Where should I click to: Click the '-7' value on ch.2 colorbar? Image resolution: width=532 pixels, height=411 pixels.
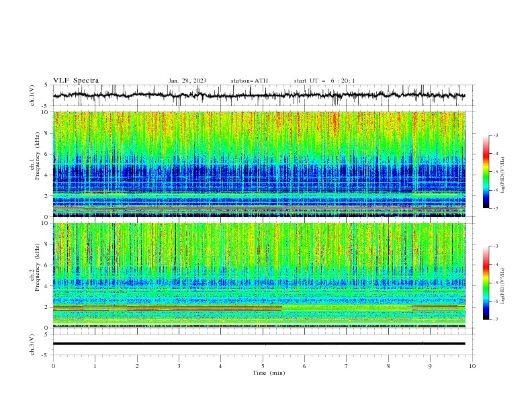coord(495,320)
